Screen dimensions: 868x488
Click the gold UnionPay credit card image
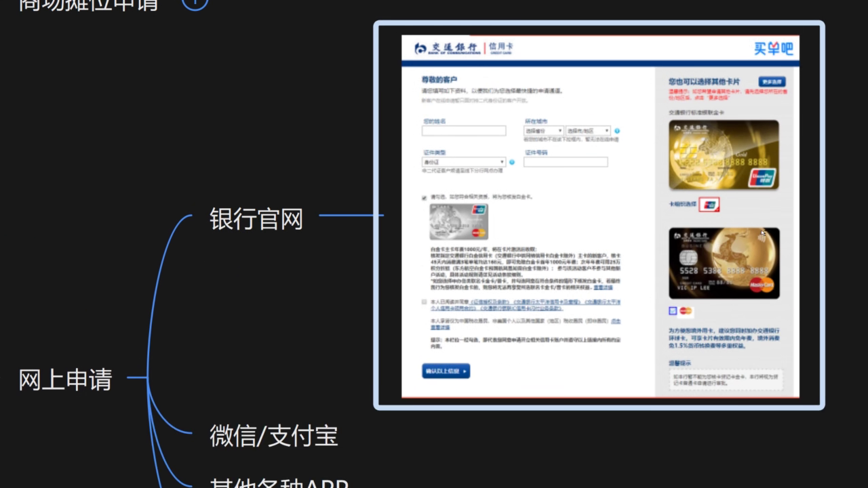(x=724, y=155)
